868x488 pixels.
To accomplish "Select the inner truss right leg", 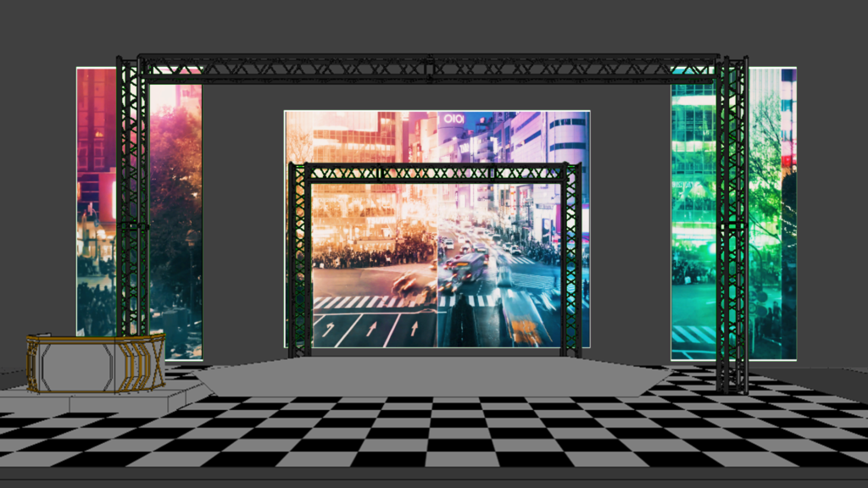I will click(x=573, y=263).
